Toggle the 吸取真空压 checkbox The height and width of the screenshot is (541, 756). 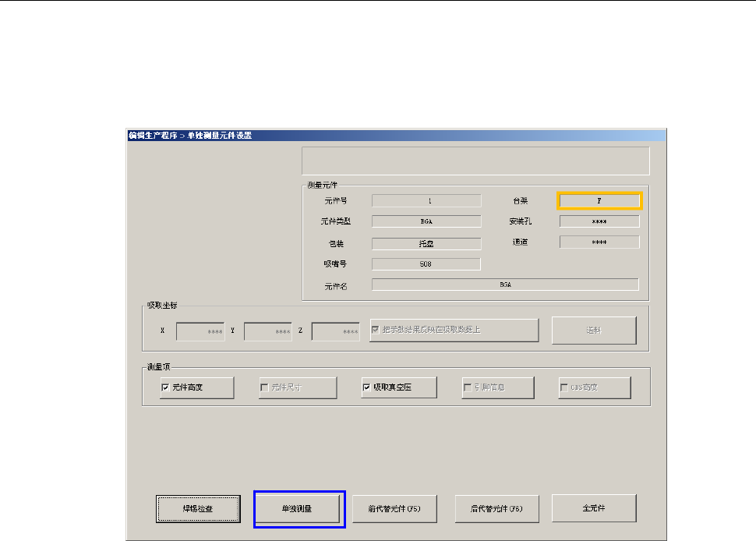click(368, 387)
